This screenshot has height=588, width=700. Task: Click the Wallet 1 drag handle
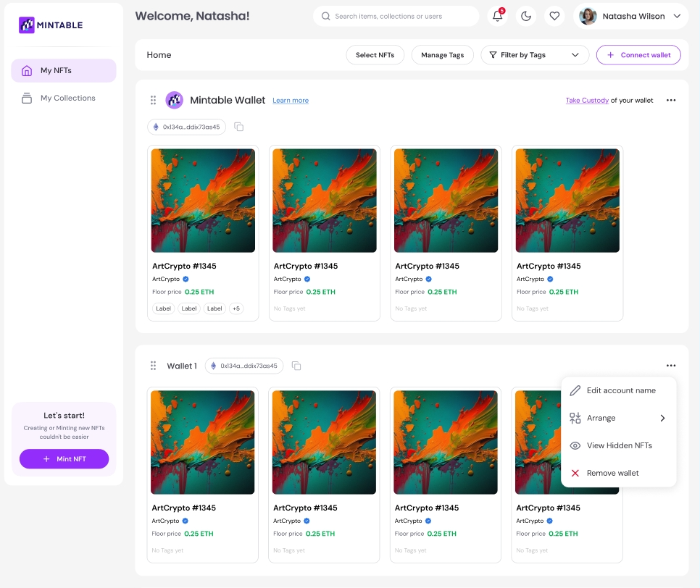click(153, 366)
